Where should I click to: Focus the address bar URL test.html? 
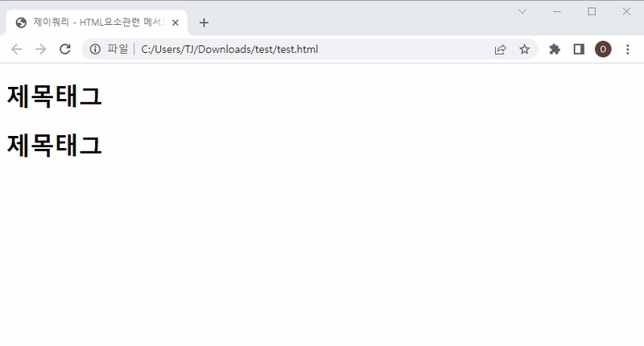[x=229, y=49]
